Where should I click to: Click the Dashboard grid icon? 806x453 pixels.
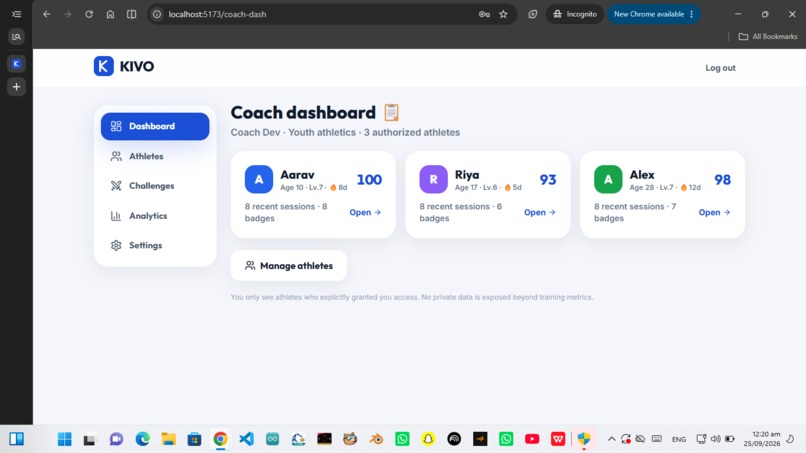pyautogui.click(x=116, y=126)
